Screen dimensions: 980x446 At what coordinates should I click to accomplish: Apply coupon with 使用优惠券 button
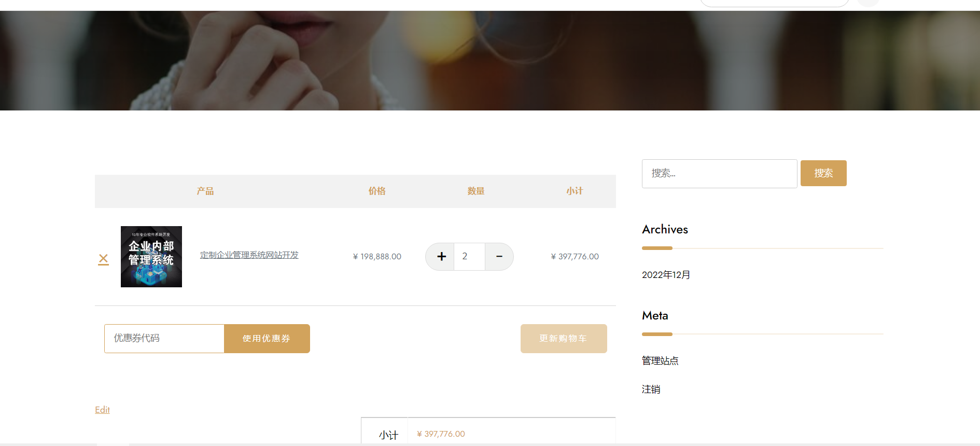coord(267,338)
